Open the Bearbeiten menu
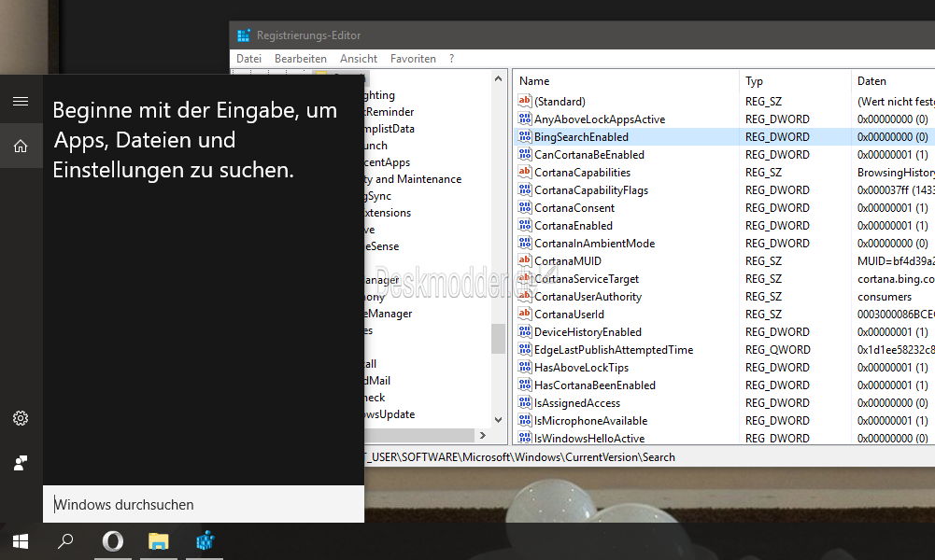The width and height of the screenshot is (935, 560). click(301, 59)
